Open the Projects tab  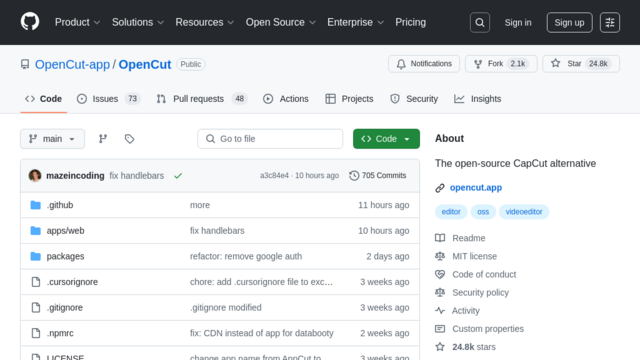[x=349, y=99]
